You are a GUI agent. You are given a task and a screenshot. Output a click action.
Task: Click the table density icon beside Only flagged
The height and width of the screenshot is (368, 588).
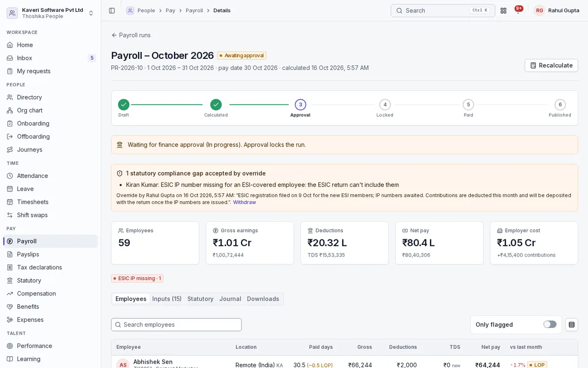(571, 324)
